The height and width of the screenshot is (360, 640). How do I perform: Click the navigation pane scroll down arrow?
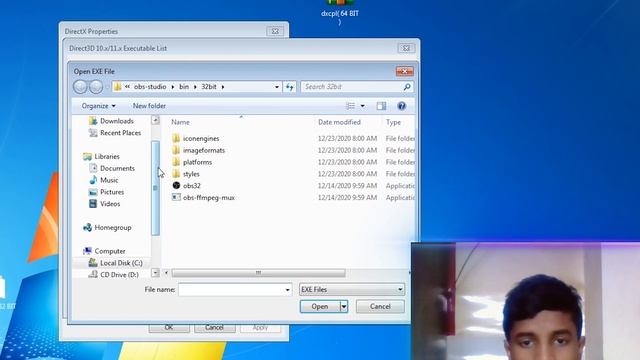pyautogui.click(x=155, y=272)
